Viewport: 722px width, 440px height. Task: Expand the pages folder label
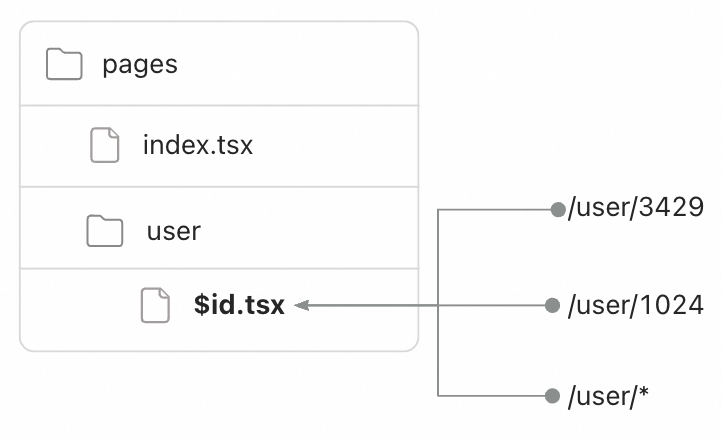point(140,65)
